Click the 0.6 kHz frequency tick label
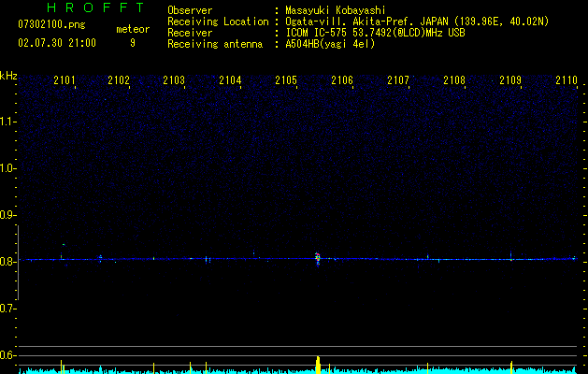The height and width of the screenshot is (374, 588). (7, 355)
